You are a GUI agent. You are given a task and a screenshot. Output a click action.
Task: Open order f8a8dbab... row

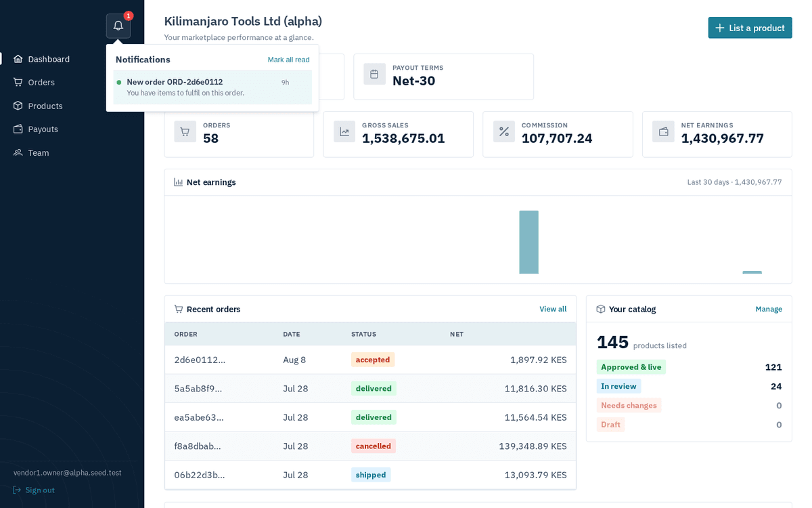(370, 446)
